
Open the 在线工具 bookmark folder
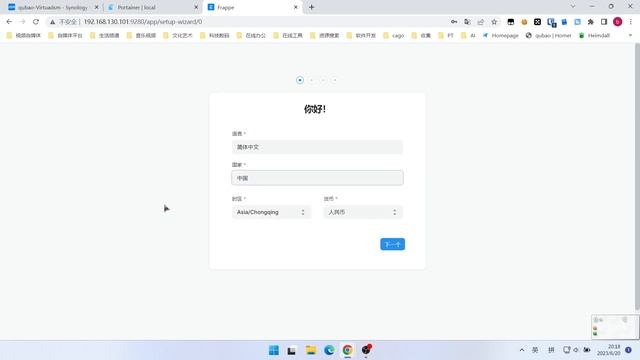pyautogui.click(x=287, y=36)
